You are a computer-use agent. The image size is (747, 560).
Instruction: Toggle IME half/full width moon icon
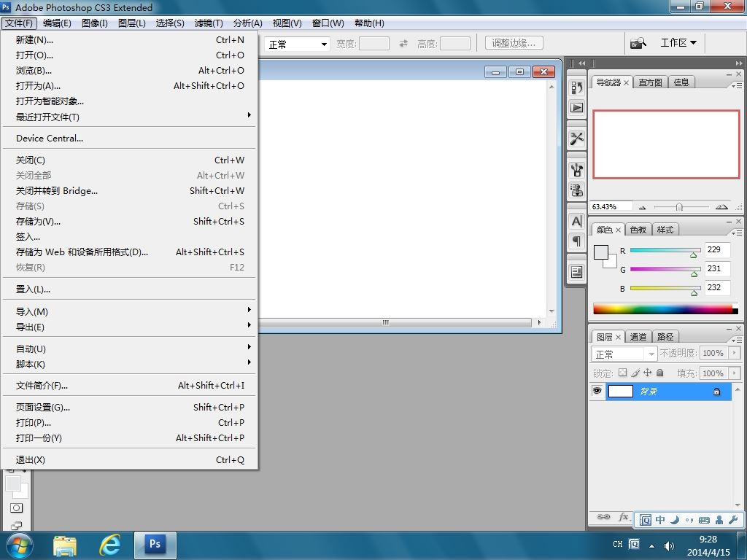675,519
